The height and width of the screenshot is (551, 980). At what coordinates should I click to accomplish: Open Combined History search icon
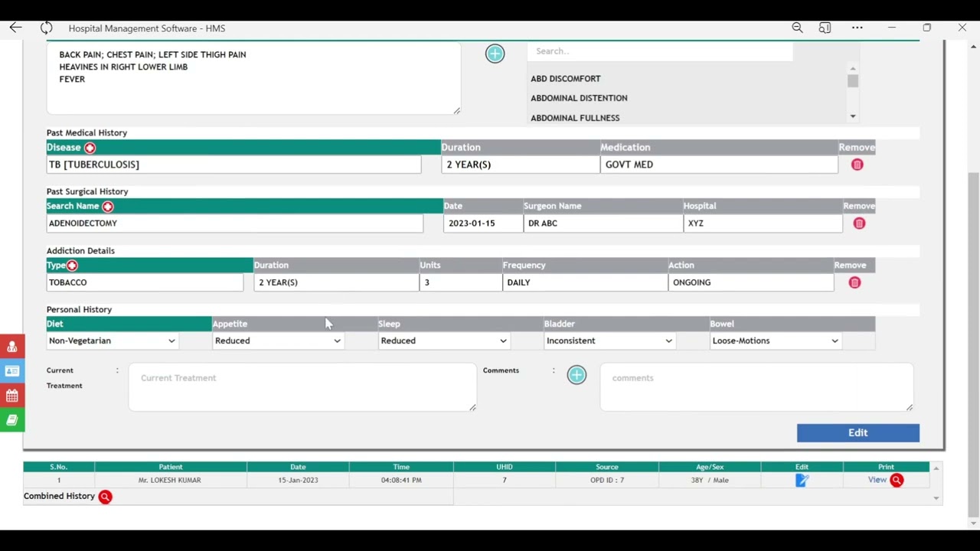pos(105,497)
